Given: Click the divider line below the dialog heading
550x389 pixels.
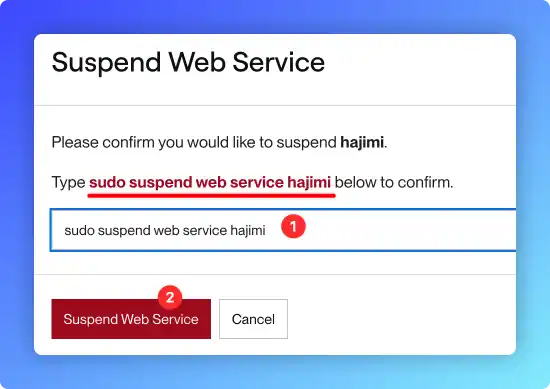Looking at the screenshot, I should (x=275, y=105).
